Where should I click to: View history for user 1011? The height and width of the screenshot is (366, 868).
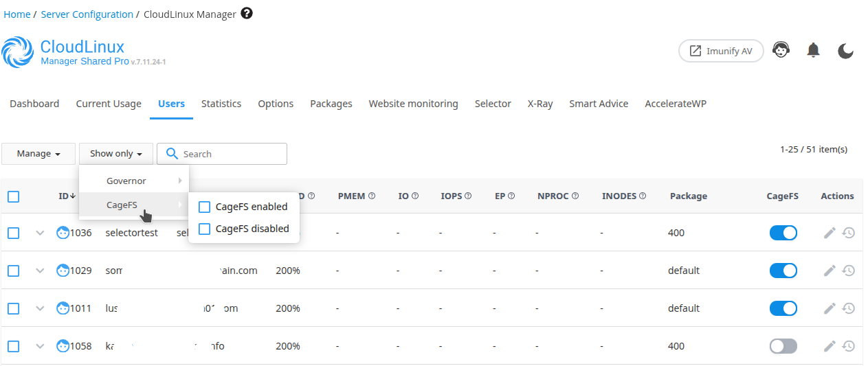[849, 308]
